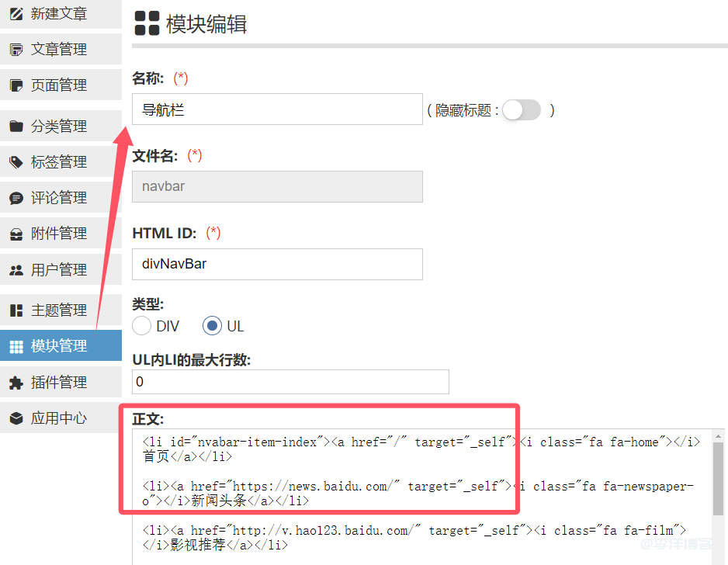Toggle the 隐藏标题 switch
This screenshot has width=728, height=565.
tap(521, 110)
